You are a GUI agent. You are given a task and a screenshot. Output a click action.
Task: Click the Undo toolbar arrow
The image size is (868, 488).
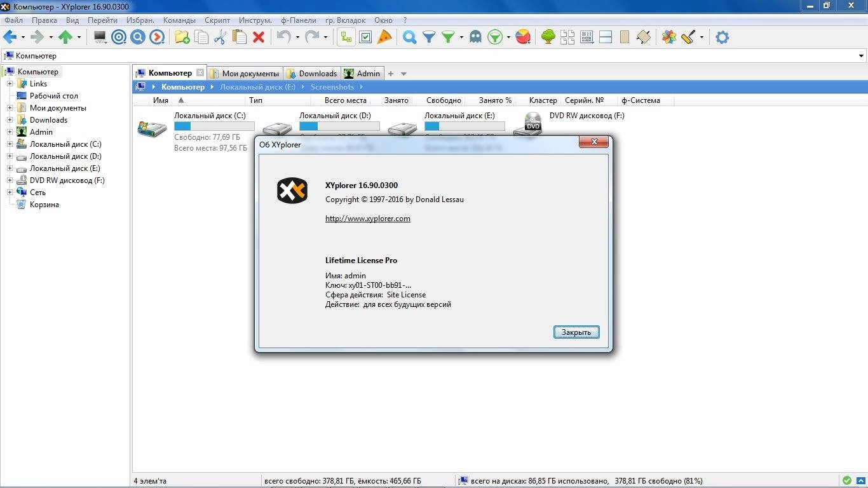click(283, 37)
